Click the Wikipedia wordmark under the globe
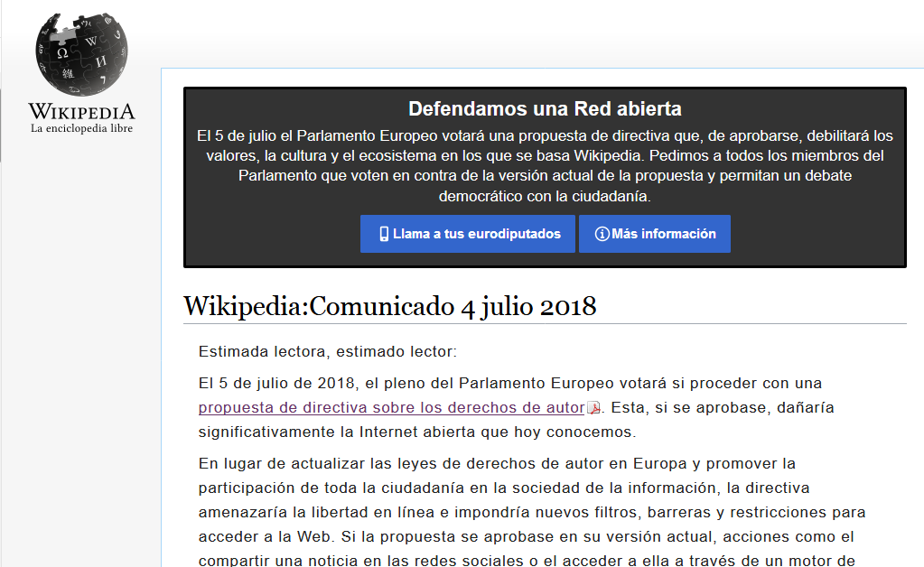The height and width of the screenshot is (567, 924). tap(81, 112)
